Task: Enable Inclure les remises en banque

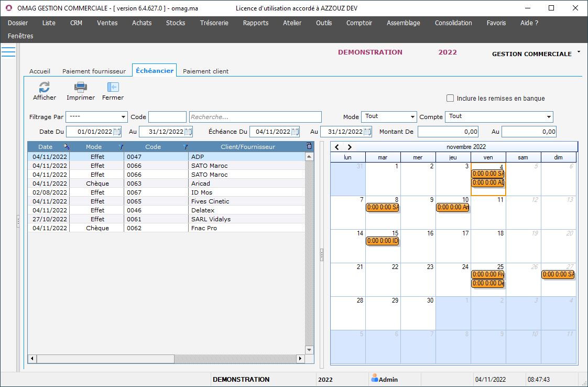Action: coord(450,98)
